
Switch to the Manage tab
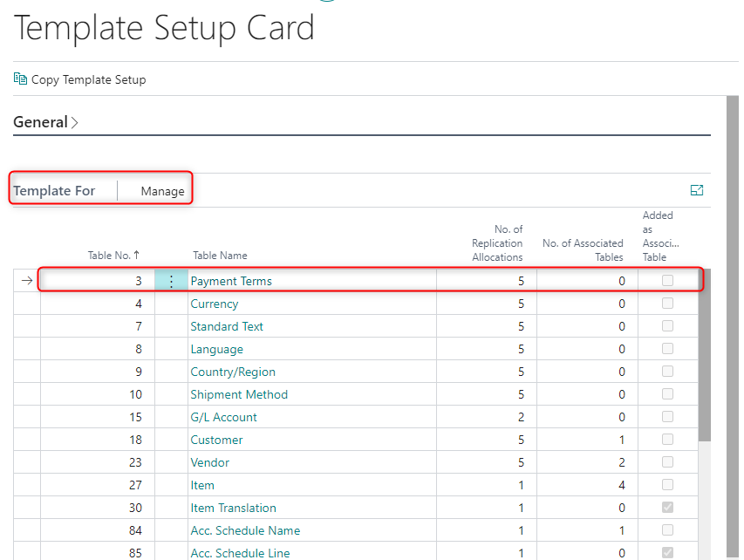[x=162, y=190]
